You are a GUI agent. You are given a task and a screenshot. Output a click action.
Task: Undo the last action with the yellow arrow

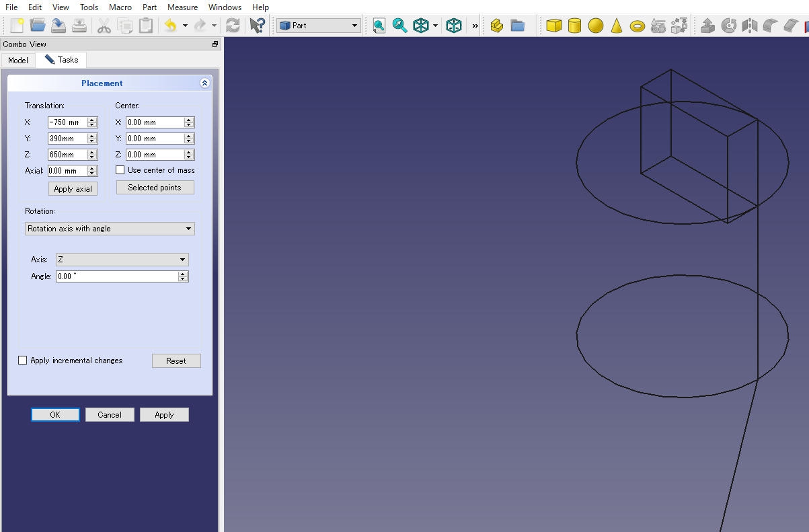tap(171, 26)
